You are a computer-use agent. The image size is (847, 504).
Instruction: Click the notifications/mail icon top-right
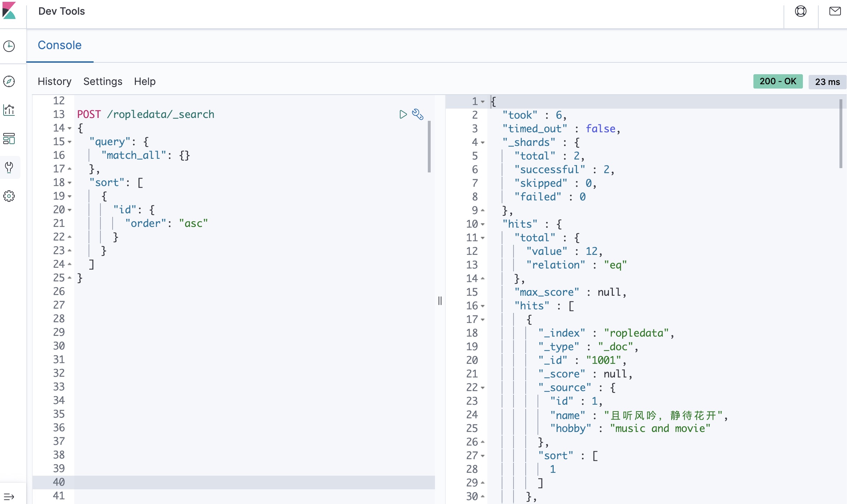click(835, 11)
